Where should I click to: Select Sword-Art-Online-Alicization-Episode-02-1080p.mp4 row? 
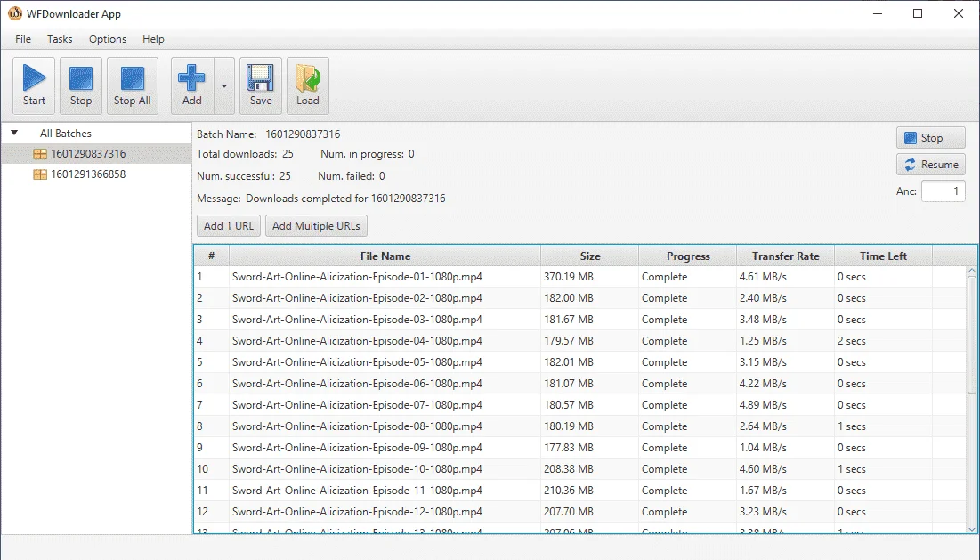tap(580, 298)
